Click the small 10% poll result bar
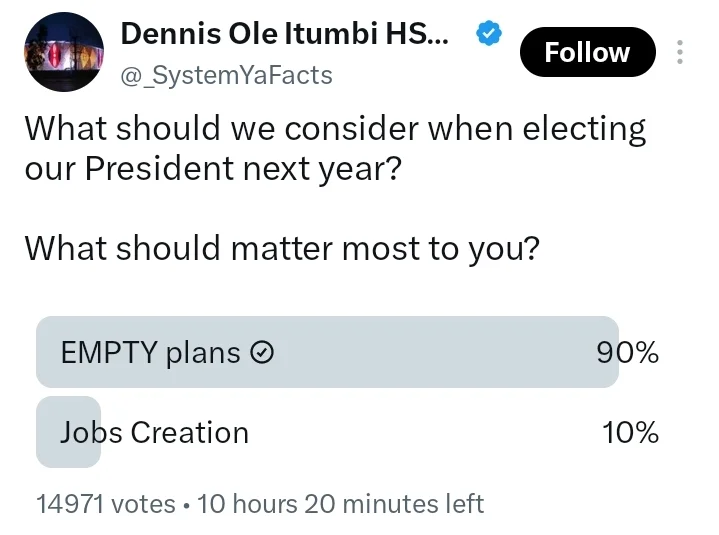 [x=68, y=432]
